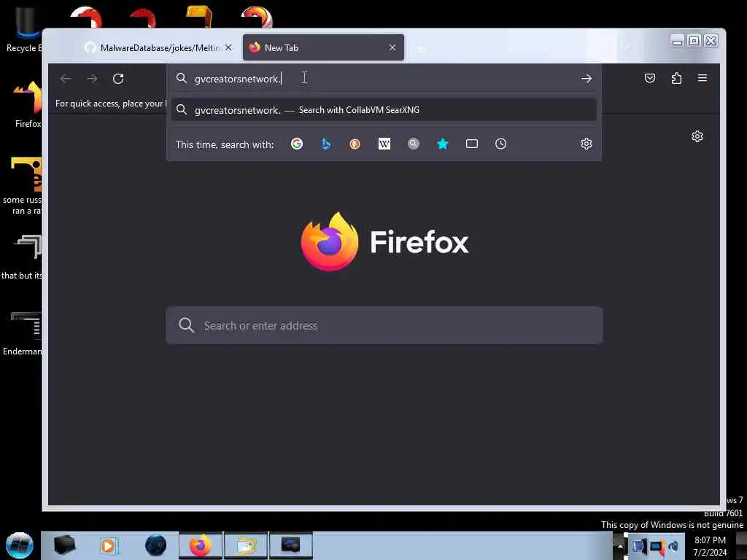Open the File Explorer taskbar icon
The width and height of the screenshot is (747, 560).
coord(245,545)
